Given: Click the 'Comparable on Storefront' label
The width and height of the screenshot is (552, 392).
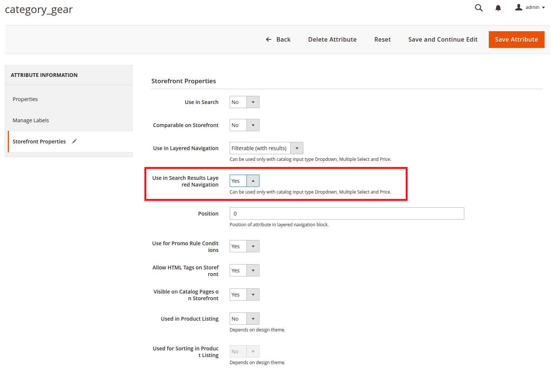Looking at the screenshot, I should coord(186,125).
